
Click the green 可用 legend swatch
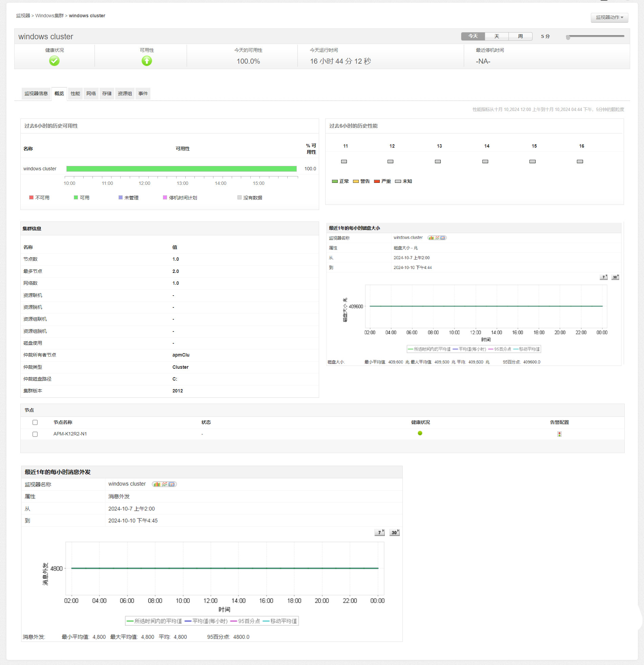[76, 197]
